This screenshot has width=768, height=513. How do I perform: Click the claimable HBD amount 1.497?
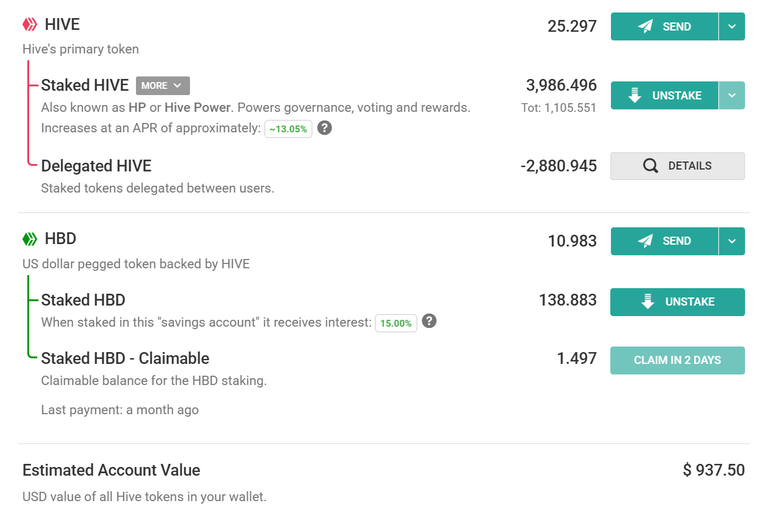(576, 359)
